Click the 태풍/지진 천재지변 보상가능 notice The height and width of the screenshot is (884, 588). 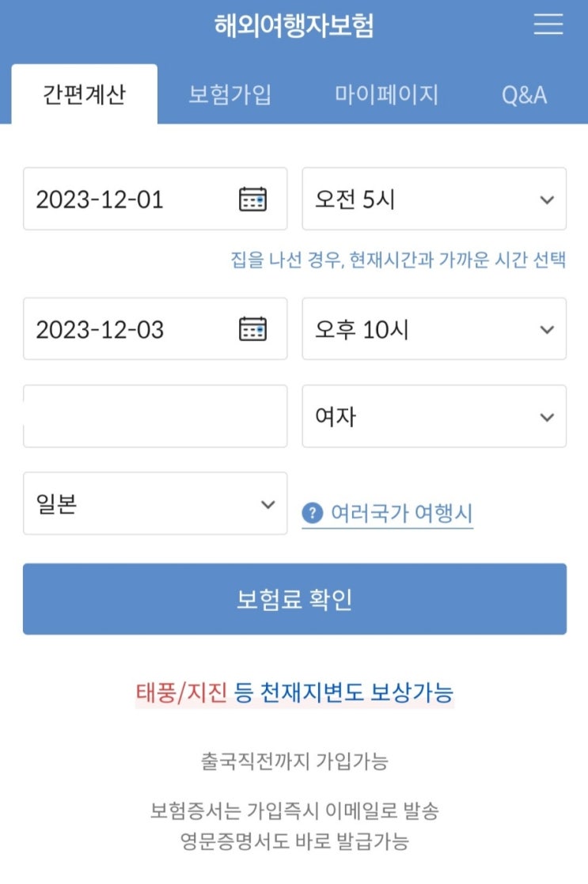[x=294, y=693]
